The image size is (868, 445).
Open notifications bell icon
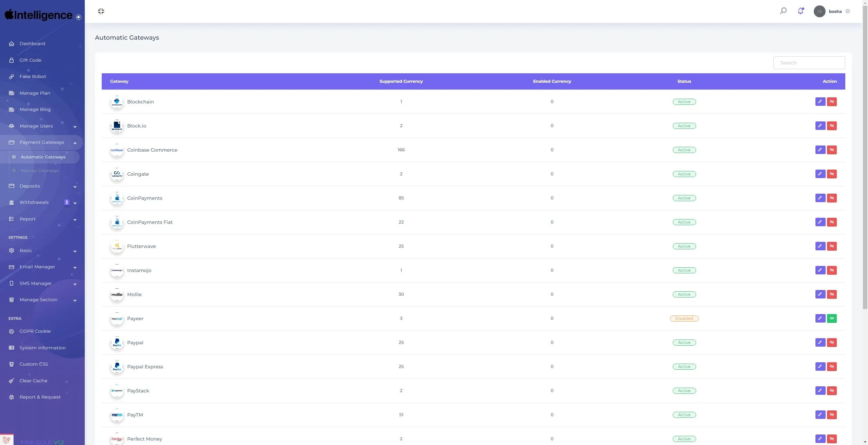pyautogui.click(x=801, y=11)
